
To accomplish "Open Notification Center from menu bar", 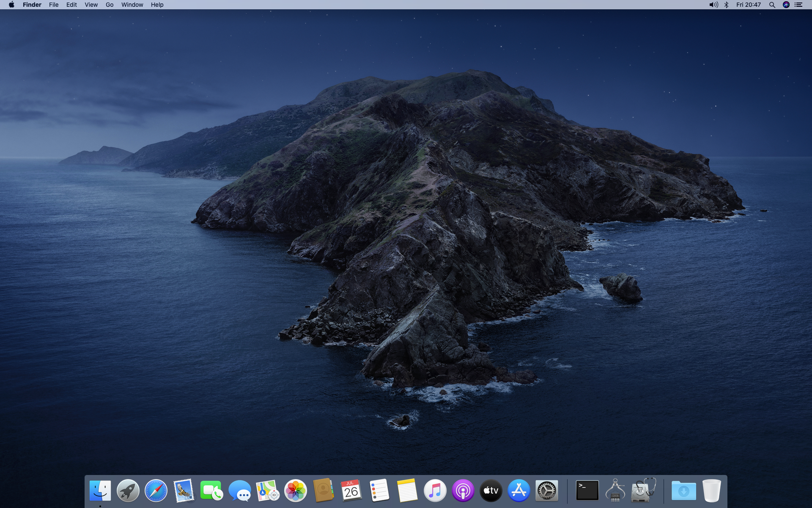I will click(x=798, y=5).
